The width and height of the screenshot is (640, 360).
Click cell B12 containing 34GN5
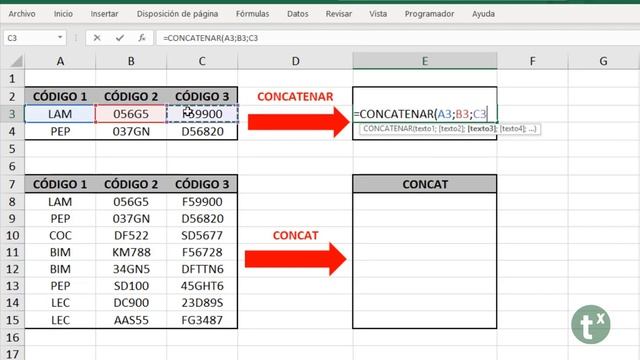click(131, 269)
